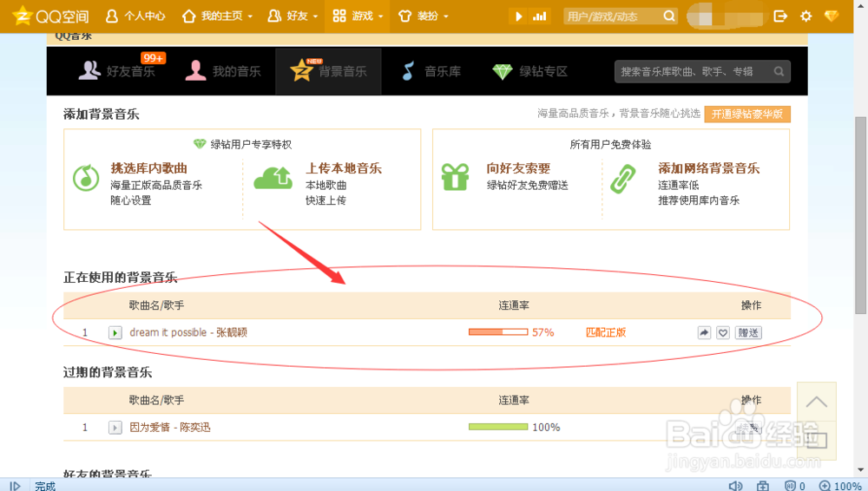Select the 背景音乐 tab
Screen dimensions: 868x491
[x=329, y=71]
